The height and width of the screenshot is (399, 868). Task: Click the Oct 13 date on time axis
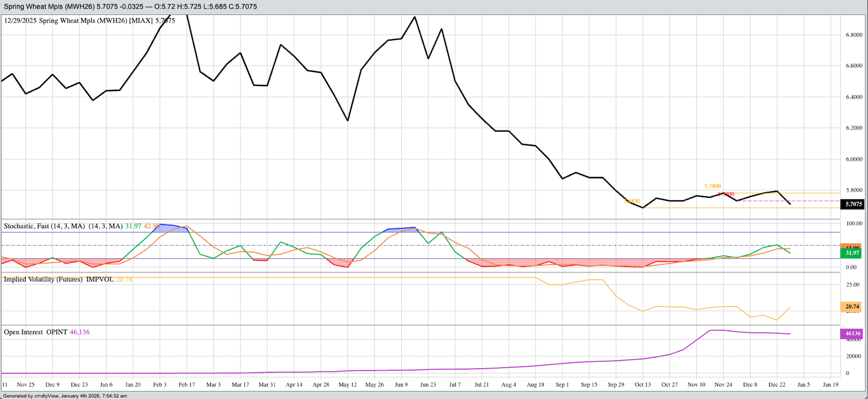tap(643, 384)
